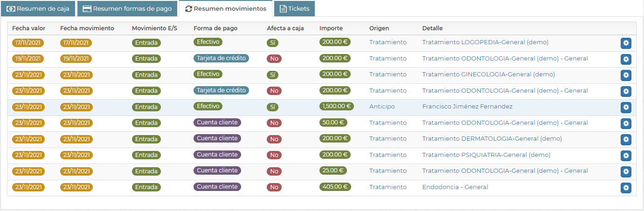
Task: Open gear options for DERMATOLOGIA treatment row
Action: click(626, 140)
